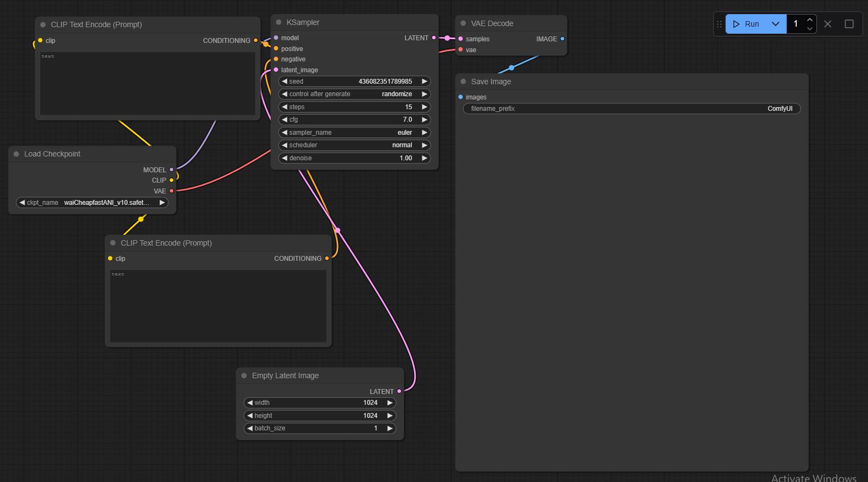Viewport: 868px width, 482px height.
Task: Click the denoise value 1.00
Action: pyautogui.click(x=405, y=158)
